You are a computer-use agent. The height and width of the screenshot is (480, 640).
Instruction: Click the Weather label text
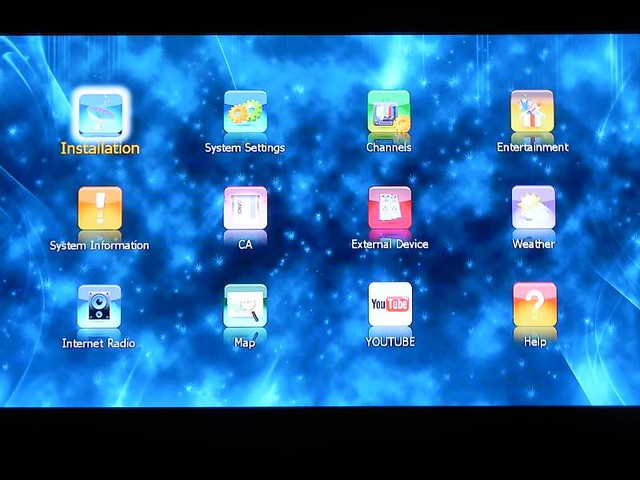[x=533, y=244]
